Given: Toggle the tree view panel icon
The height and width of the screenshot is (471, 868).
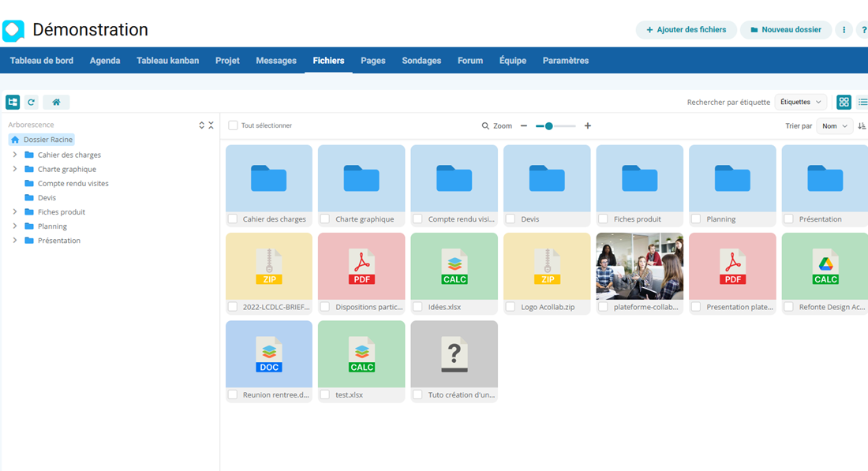Looking at the screenshot, I should [13, 102].
